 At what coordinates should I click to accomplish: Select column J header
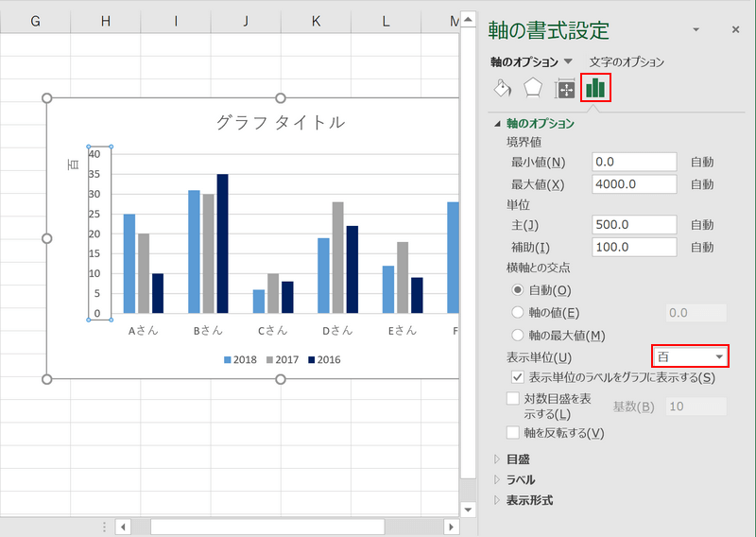click(x=246, y=21)
